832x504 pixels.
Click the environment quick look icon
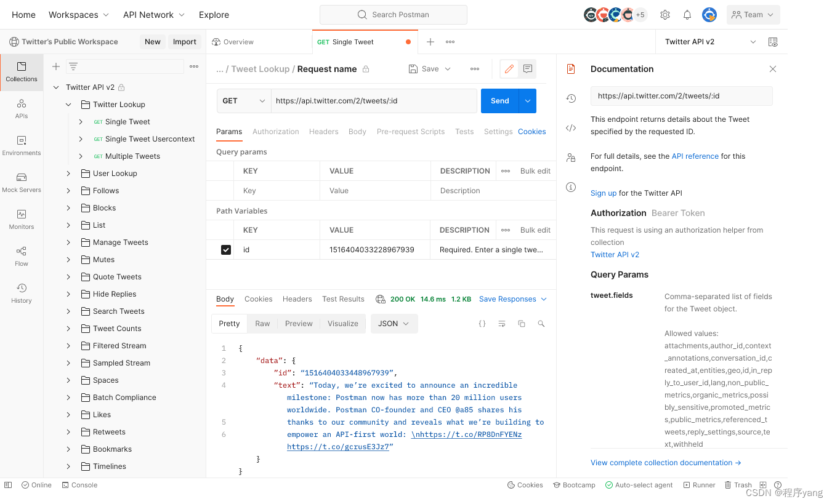(773, 42)
